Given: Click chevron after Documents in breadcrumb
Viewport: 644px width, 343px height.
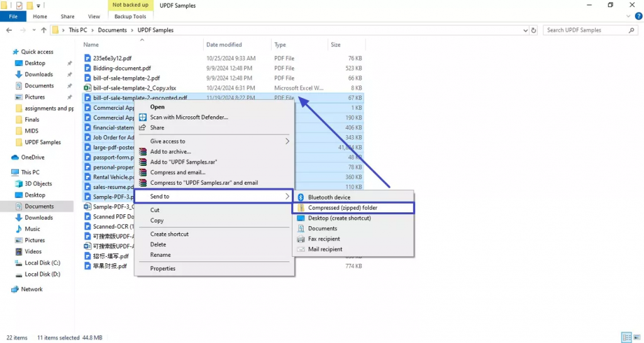Looking at the screenshot, I should coord(132,30).
